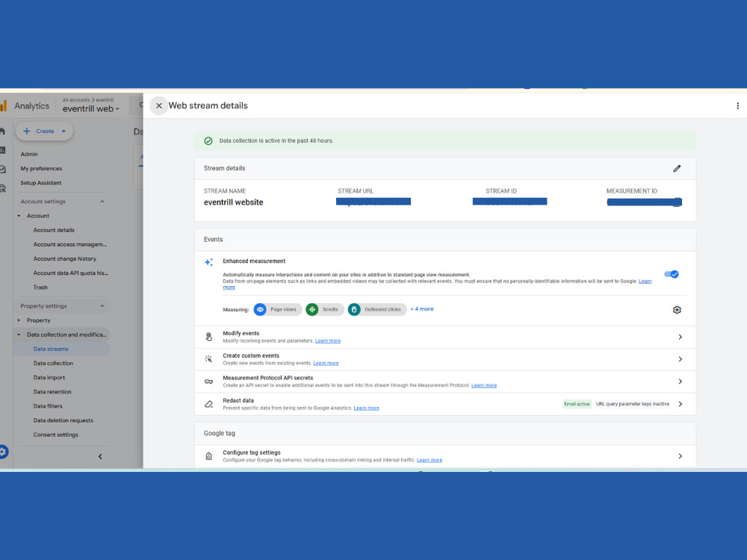Select Data streams in sidebar
The width and height of the screenshot is (747, 560).
51,349
